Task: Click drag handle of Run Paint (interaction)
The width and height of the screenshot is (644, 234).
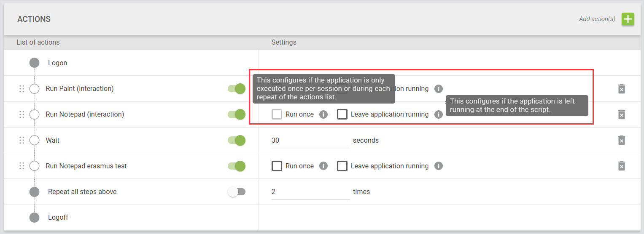Action: click(22, 89)
